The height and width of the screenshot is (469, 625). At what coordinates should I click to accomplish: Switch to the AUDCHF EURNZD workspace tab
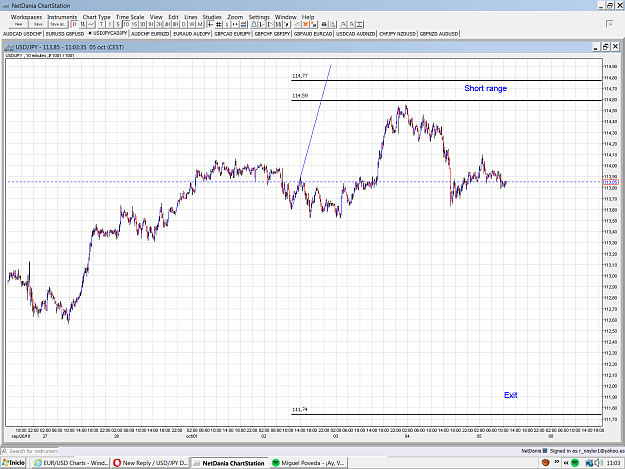[x=150, y=34]
